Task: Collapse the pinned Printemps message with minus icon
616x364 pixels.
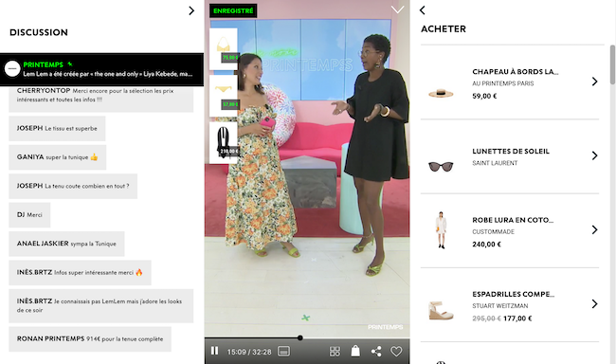Action: pyautogui.click(x=12, y=68)
